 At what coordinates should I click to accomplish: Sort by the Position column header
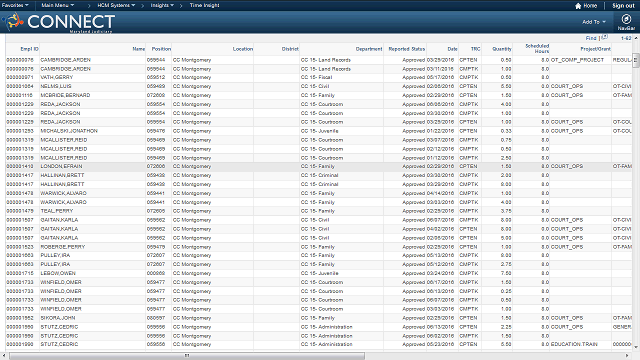tap(161, 49)
